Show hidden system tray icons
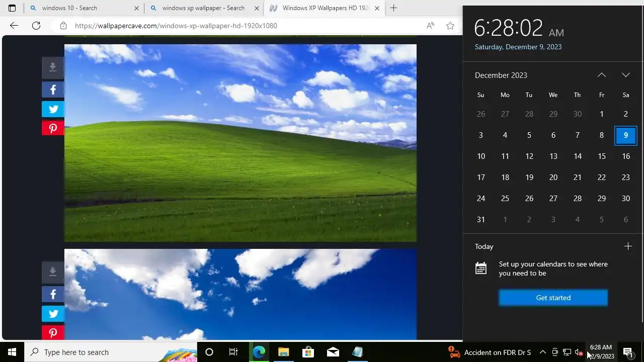Viewport: 644px width, 362px height. pyautogui.click(x=542, y=352)
